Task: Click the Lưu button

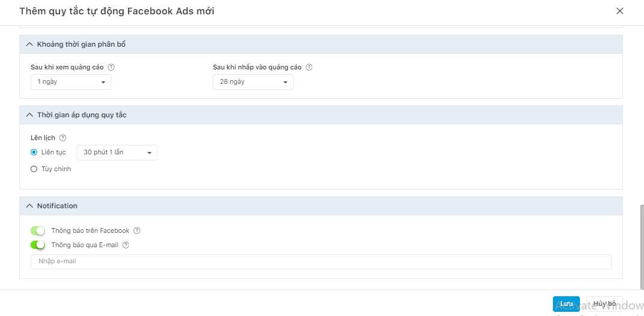Action: (x=566, y=303)
